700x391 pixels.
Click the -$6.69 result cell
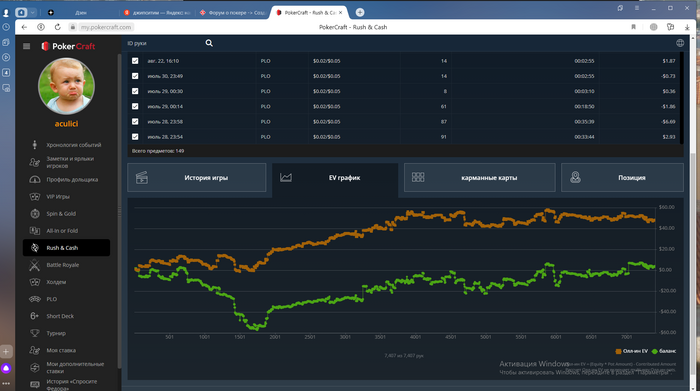point(668,121)
